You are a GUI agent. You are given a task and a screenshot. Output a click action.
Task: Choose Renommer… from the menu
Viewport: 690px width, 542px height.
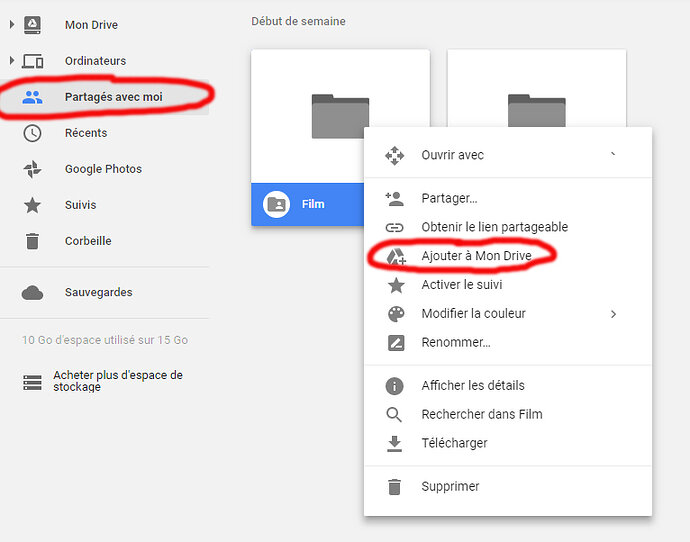pos(508,343)
